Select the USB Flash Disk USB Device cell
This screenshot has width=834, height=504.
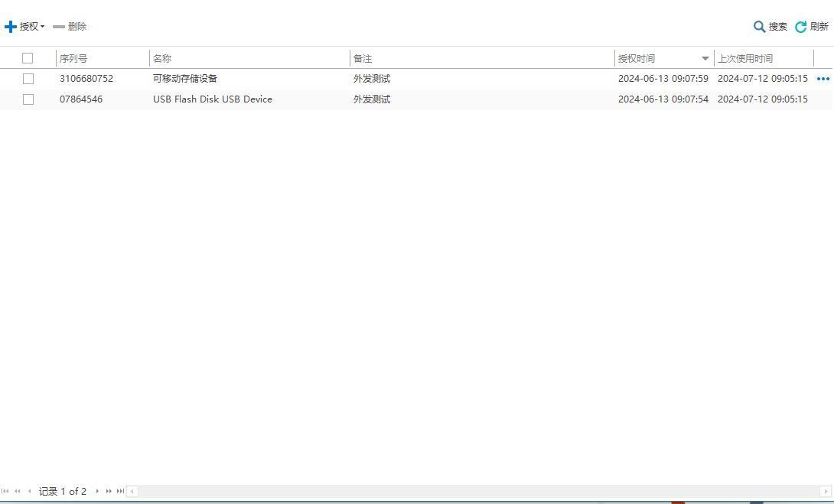213,99
